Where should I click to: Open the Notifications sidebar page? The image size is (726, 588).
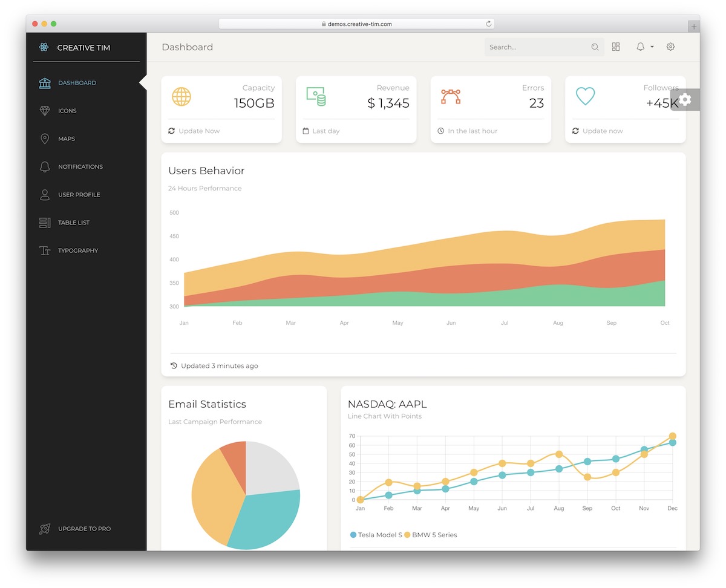[x=80, y=166]
